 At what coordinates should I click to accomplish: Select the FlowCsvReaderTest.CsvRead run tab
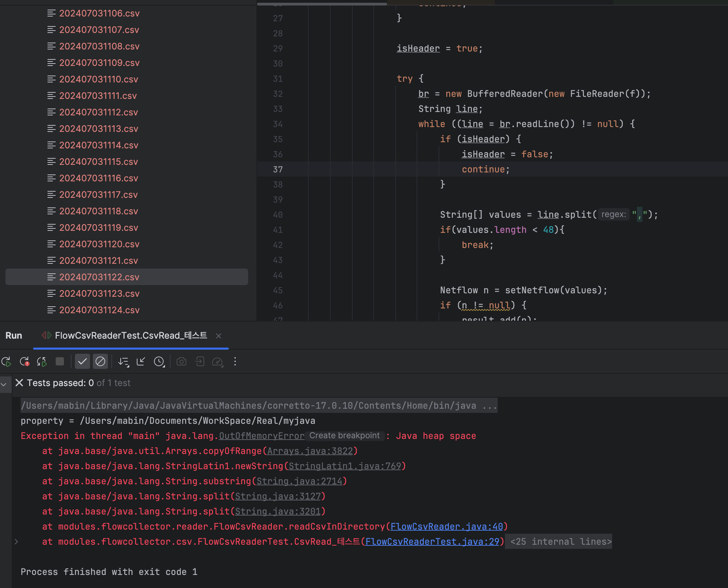(131, 336)
